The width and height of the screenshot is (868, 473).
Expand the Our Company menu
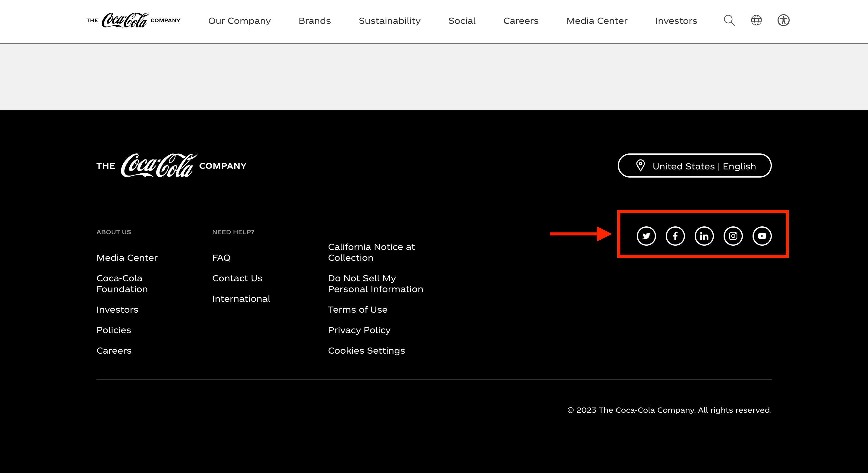coord(239,20)
